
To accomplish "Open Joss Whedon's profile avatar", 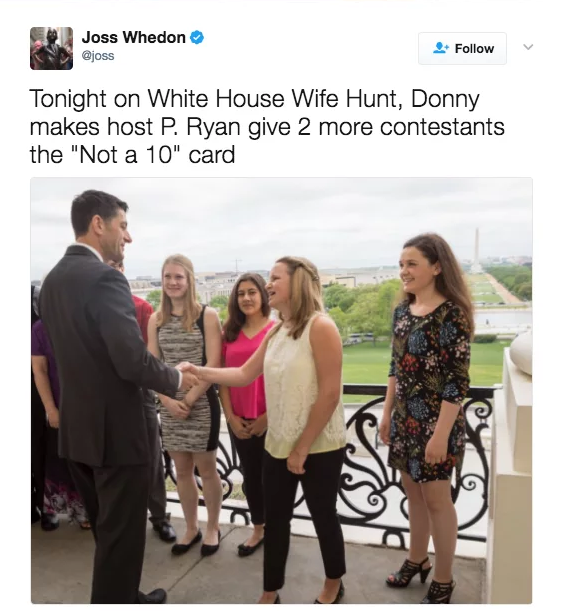I will click(51, 48).
